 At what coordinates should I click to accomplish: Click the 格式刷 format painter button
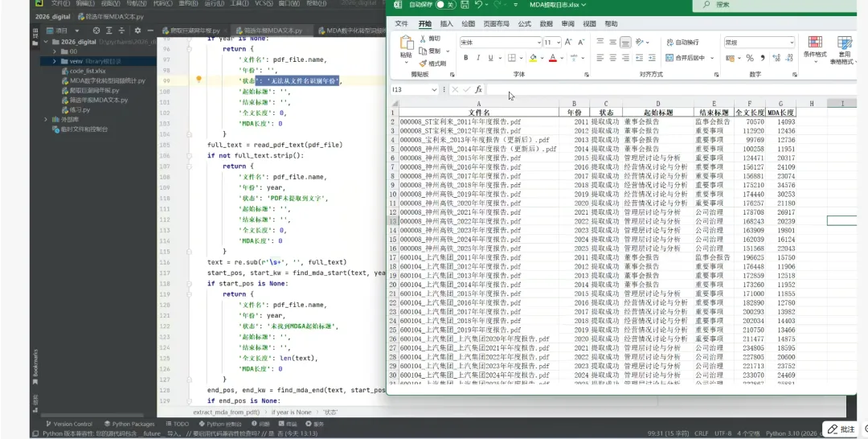tap(432, 63)
